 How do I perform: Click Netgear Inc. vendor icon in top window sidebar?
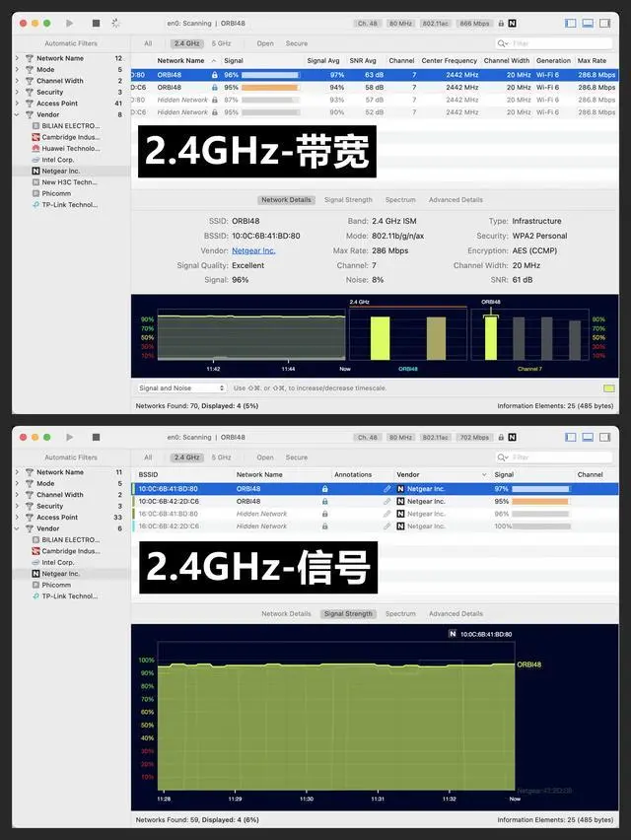point(35,171)
